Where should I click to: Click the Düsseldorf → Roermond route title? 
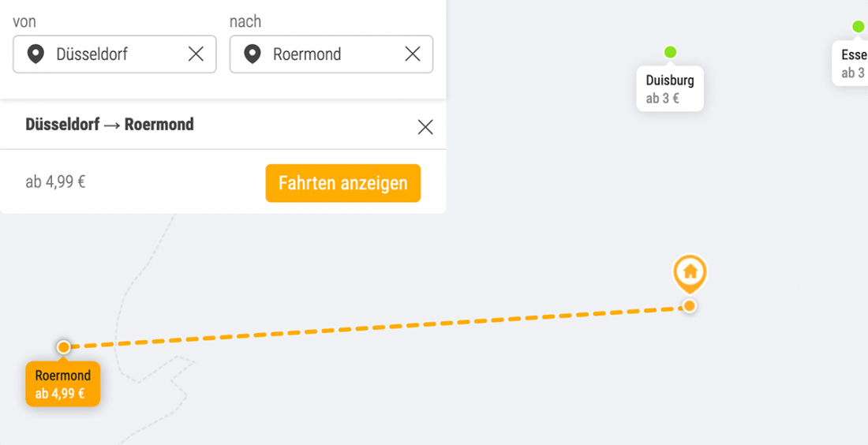(110, 125)
